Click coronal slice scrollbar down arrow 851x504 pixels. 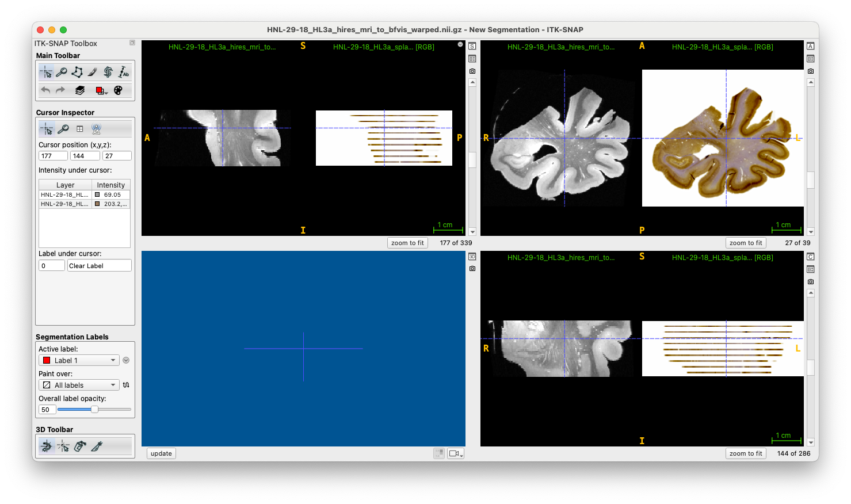pos(811,442)
